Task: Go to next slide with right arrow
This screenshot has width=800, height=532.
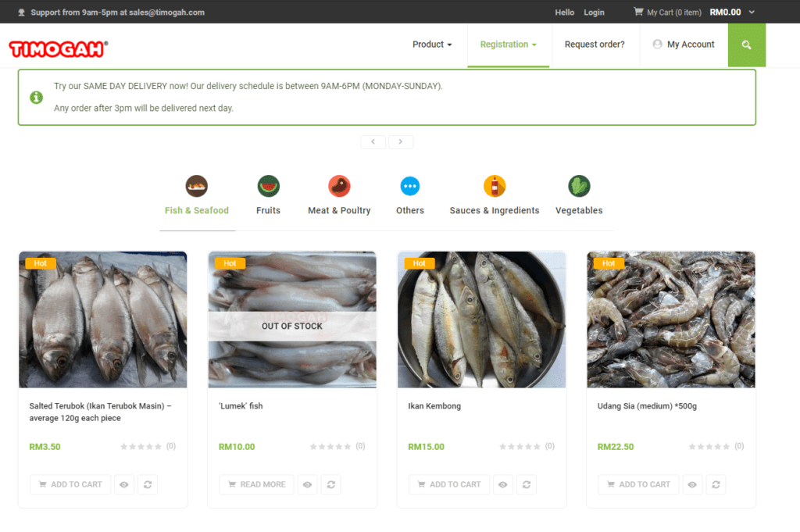Action: 401,142
